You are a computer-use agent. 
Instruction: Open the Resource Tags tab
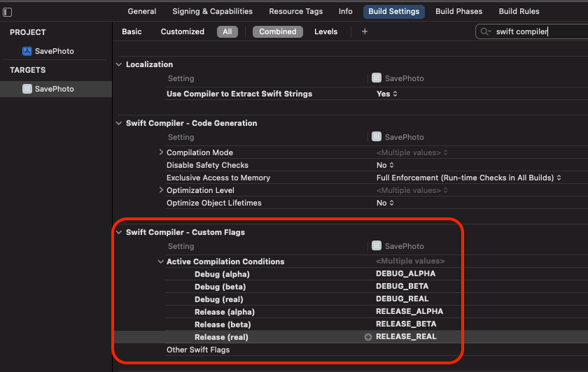click(295, 12)
